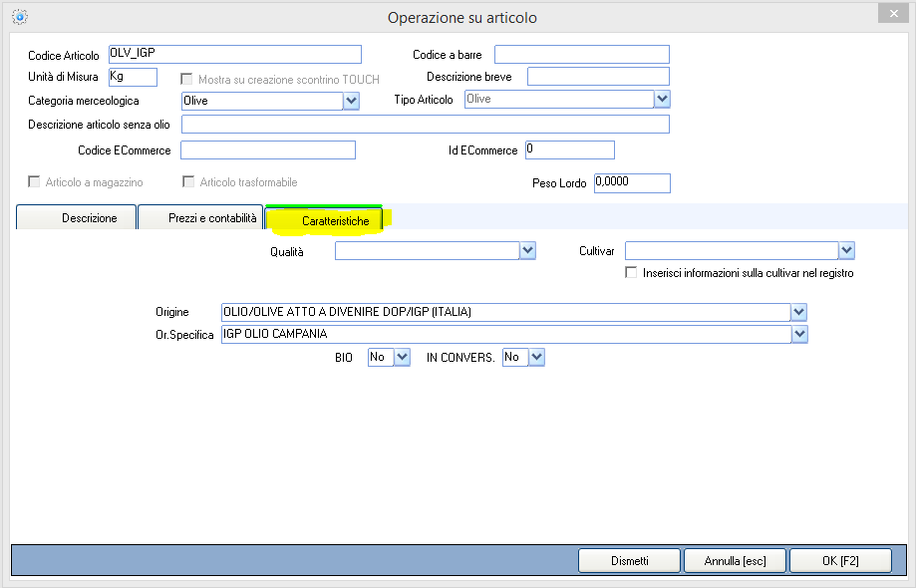Open the BIO dropdown
The image size is (916, 588).
402,357
